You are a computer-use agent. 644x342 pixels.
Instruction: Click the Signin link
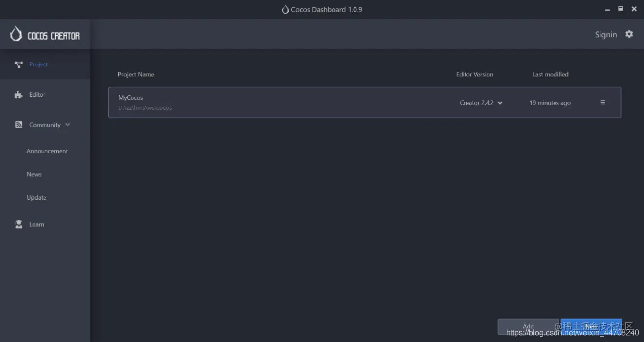click(x=606, y=35)
